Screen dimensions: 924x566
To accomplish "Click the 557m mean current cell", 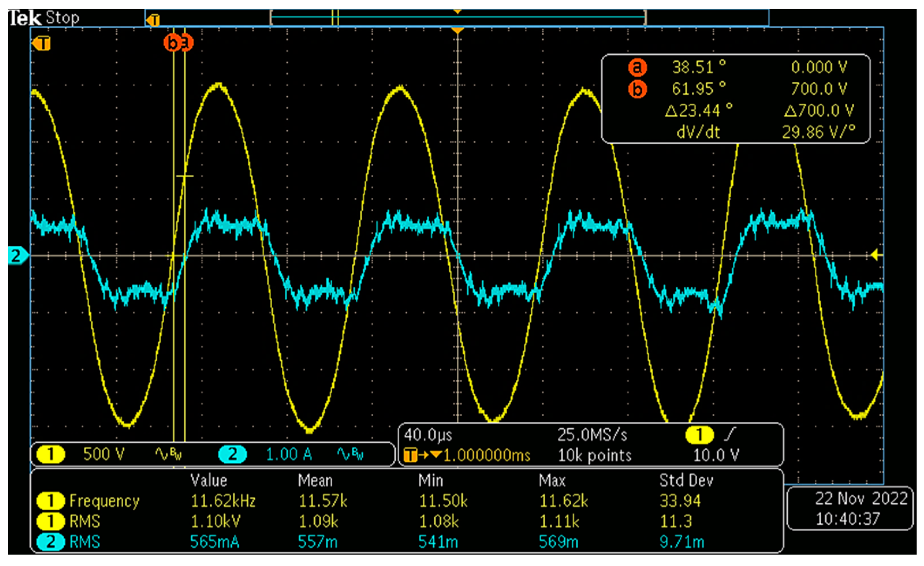I will (x=317, y=542).
